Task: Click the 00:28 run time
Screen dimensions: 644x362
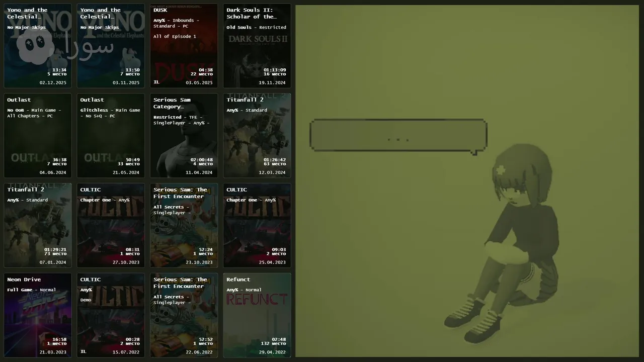Action: pos(133,339)
